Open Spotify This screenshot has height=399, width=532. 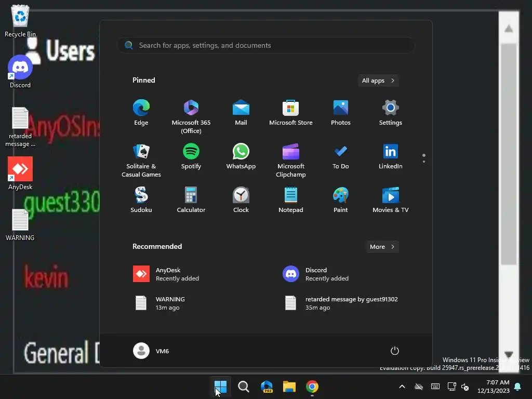191,156
